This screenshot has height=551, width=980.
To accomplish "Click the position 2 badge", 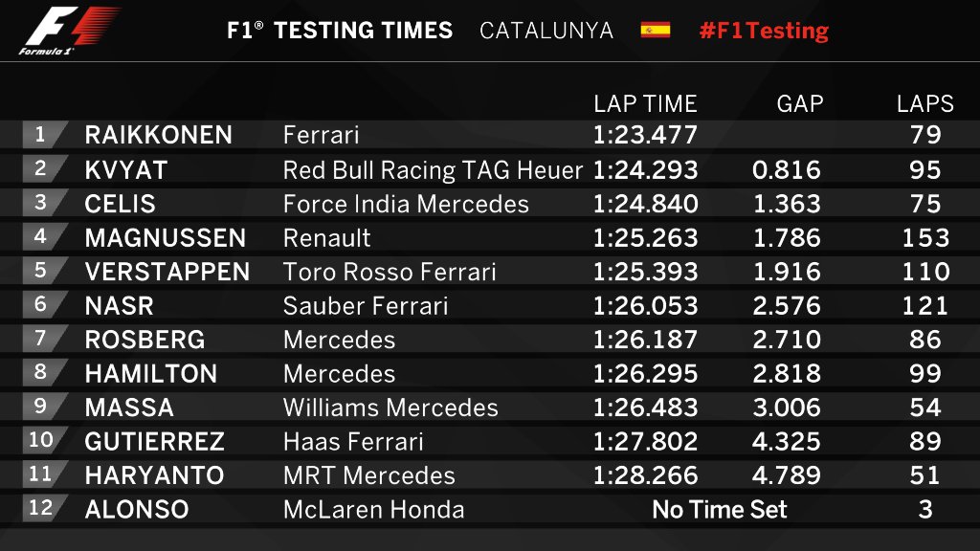I will (42, 168).
